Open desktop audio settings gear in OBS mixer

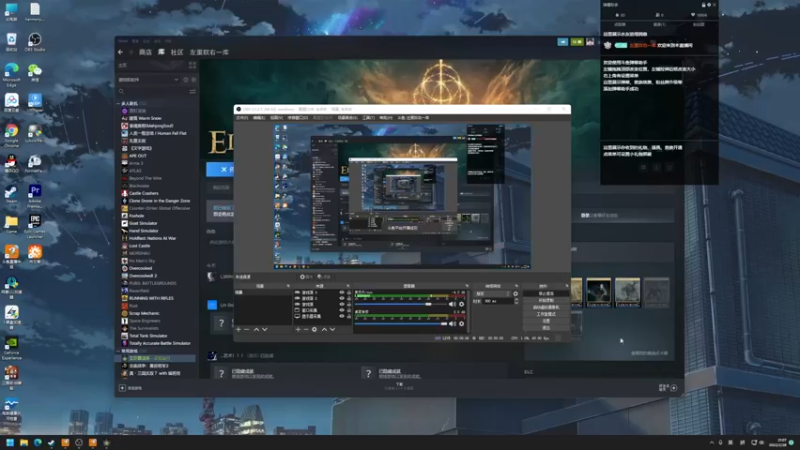click(462, 323)
